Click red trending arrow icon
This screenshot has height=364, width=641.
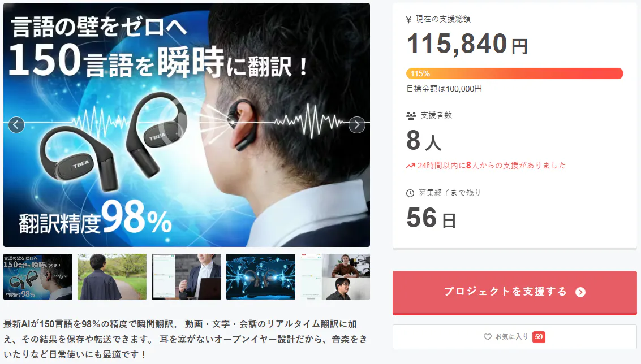point(410,166)
